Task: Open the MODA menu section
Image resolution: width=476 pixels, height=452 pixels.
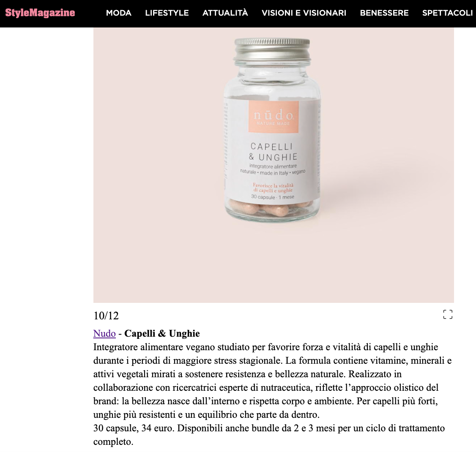Action: 119,13
